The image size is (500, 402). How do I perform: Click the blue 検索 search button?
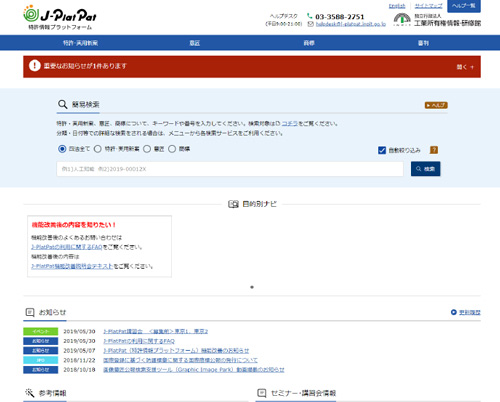coord(426,169)
